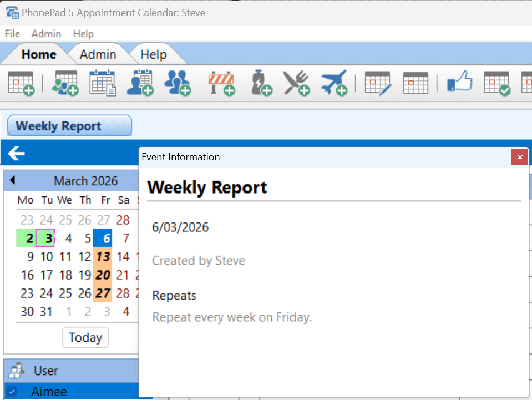Select green-highlighted March 2
The image size is (532, 400).
pos(26,238)
